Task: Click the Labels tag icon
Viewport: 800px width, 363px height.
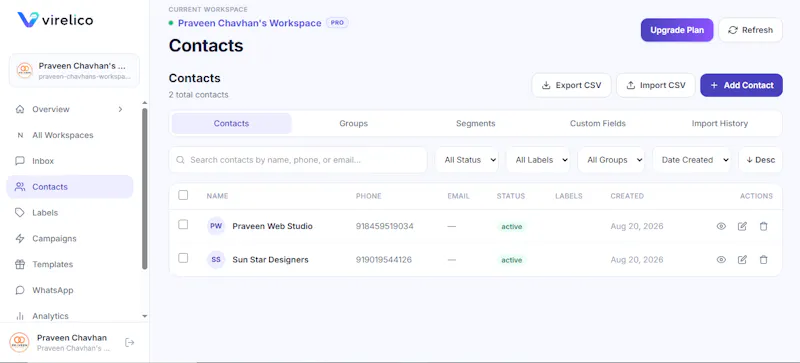Action: tap(20, 212)
